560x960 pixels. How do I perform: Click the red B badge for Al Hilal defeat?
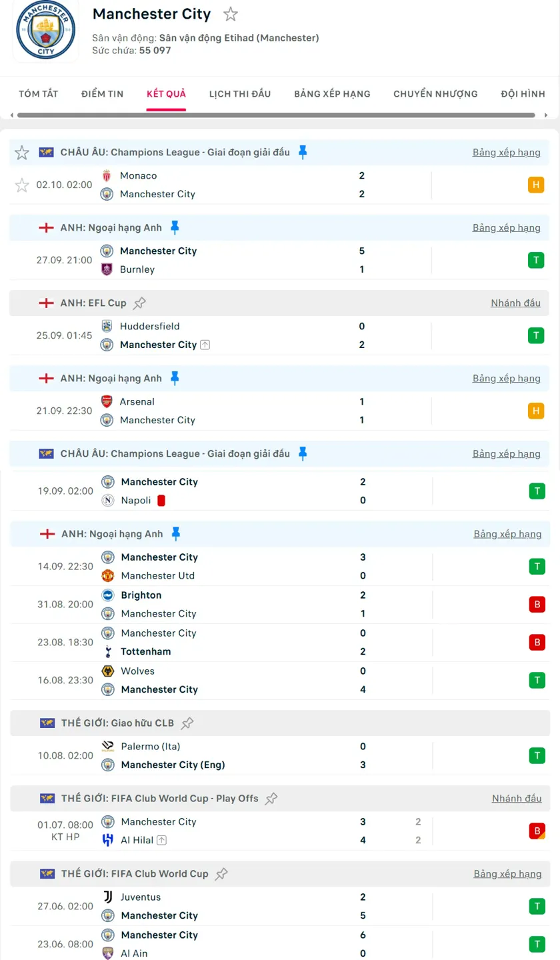(x=537, y=831)
